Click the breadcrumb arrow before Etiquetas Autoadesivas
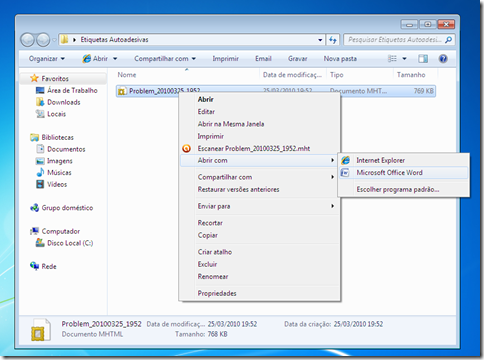This screenshot has width=484, height=360. [x=74, y=40]
